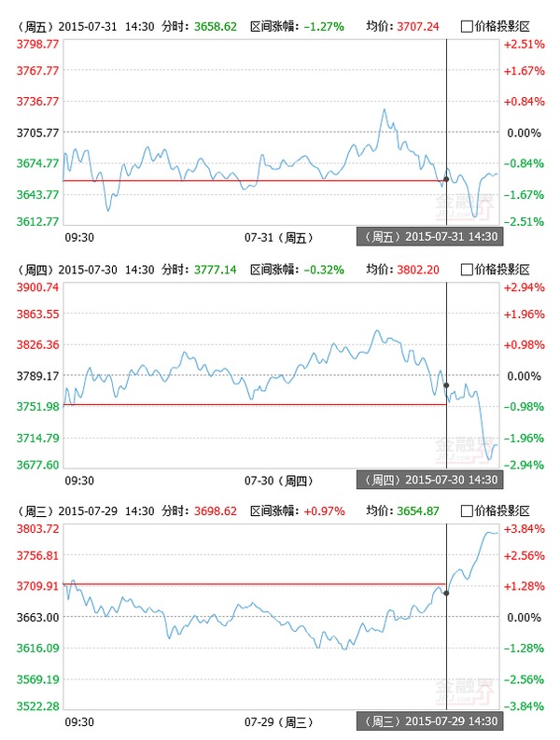This screenshot has height=740, width=560.
Task: Click the 09:30 start time under the 07-31 chart
Action: (79, 238)
